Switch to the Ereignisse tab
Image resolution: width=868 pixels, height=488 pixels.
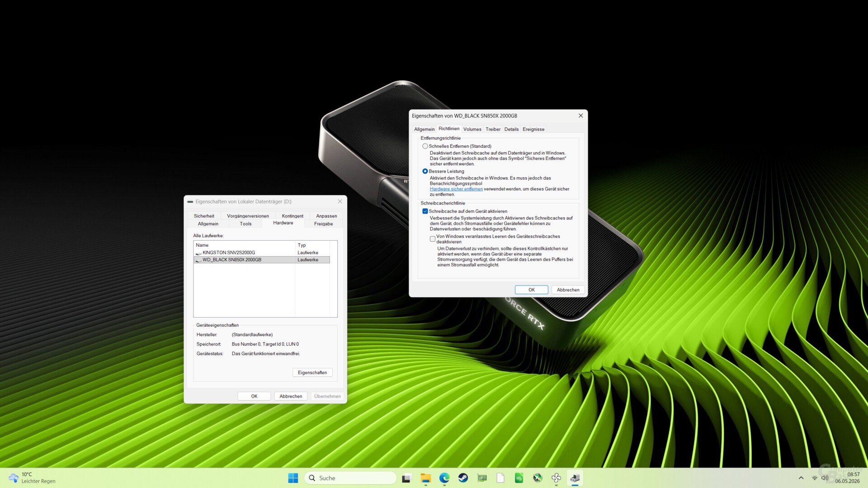533,129
